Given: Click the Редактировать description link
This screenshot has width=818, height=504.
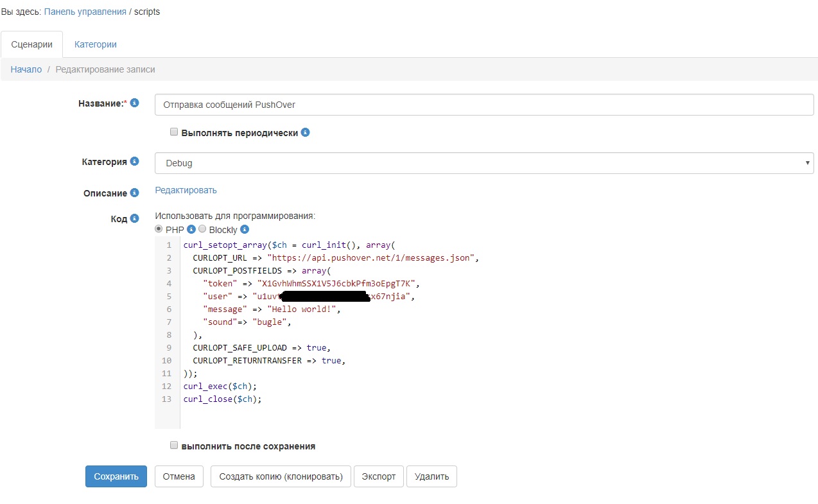Looking at the screenshot, I should coord(186,190).
